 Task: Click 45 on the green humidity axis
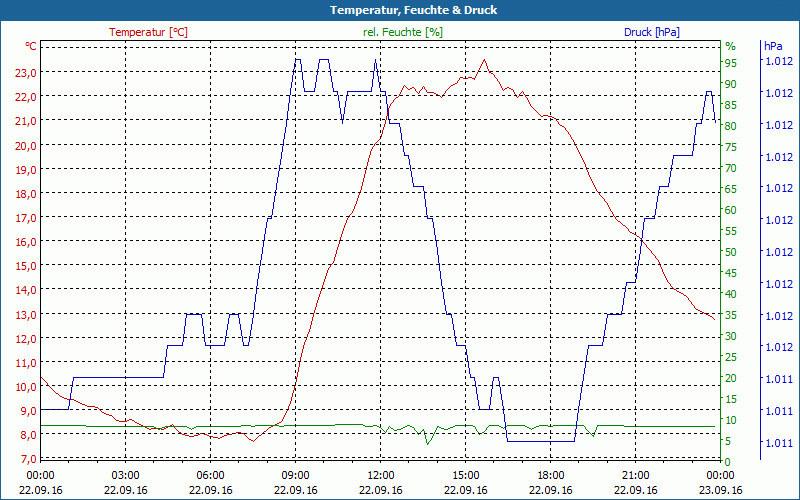pyautogui.click(x=731, y=273)
